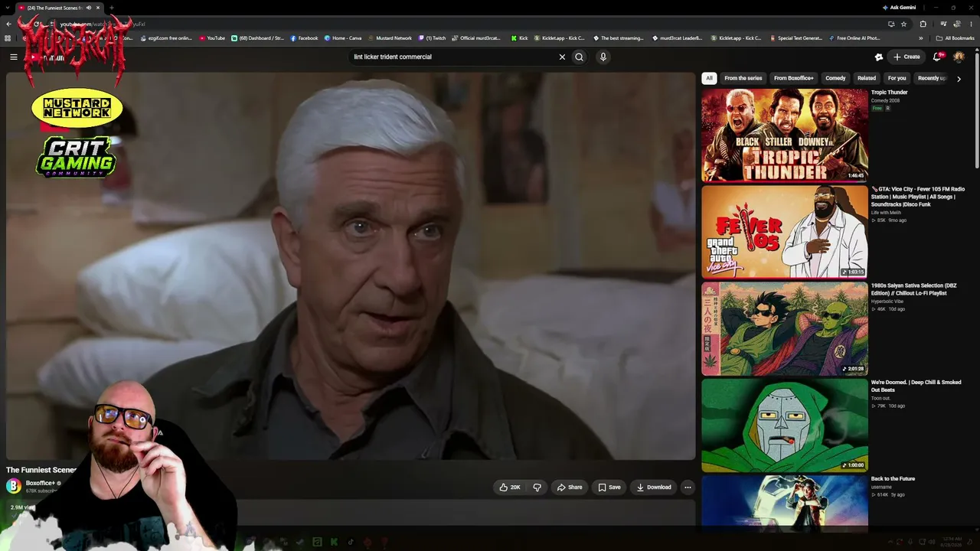Open the GTA Vice City Fever 105 thumbnail
Screen dimensions: 980x551
pyautogui.click(x=785, y=232)
